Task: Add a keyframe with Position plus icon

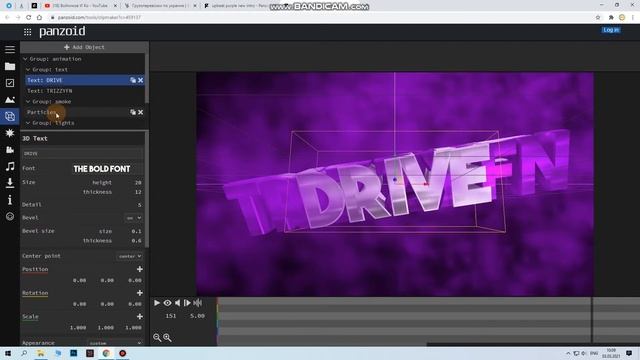Action: pos(140,269)
